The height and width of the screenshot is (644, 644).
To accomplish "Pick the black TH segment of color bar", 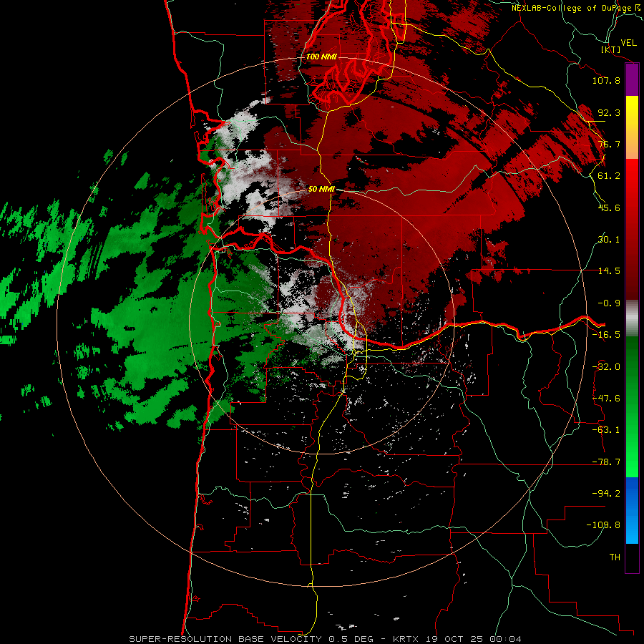I will click(x=632, y=557).
